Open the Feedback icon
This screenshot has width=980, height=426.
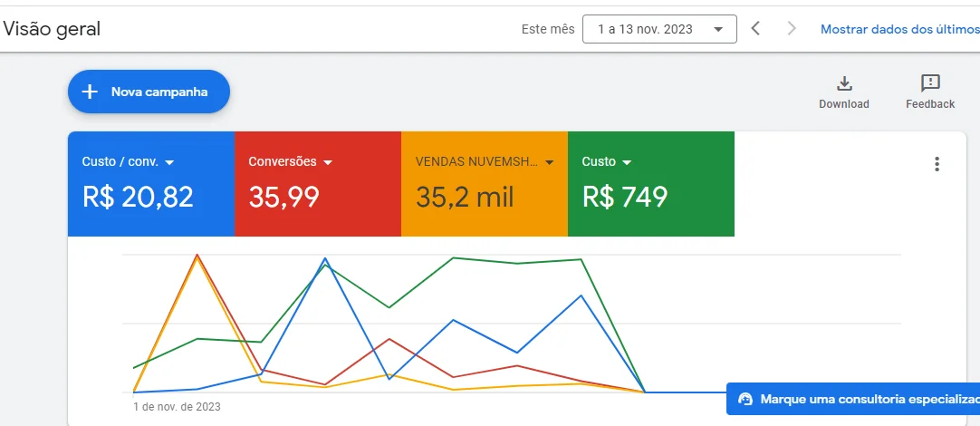click(930, 84)
